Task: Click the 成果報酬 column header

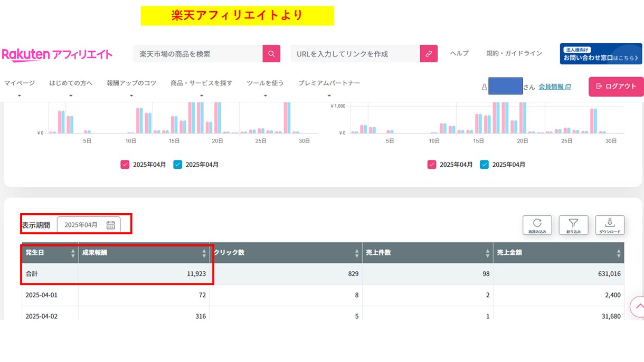Action: (144, 253)
